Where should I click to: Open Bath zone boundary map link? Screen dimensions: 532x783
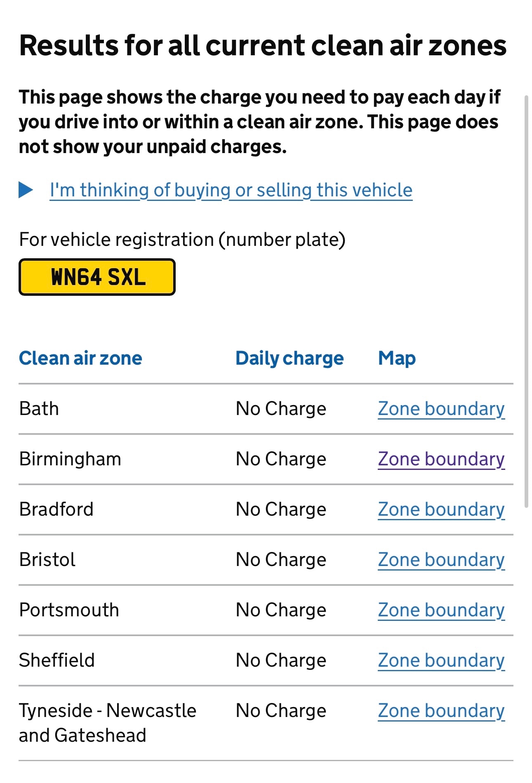441,409
